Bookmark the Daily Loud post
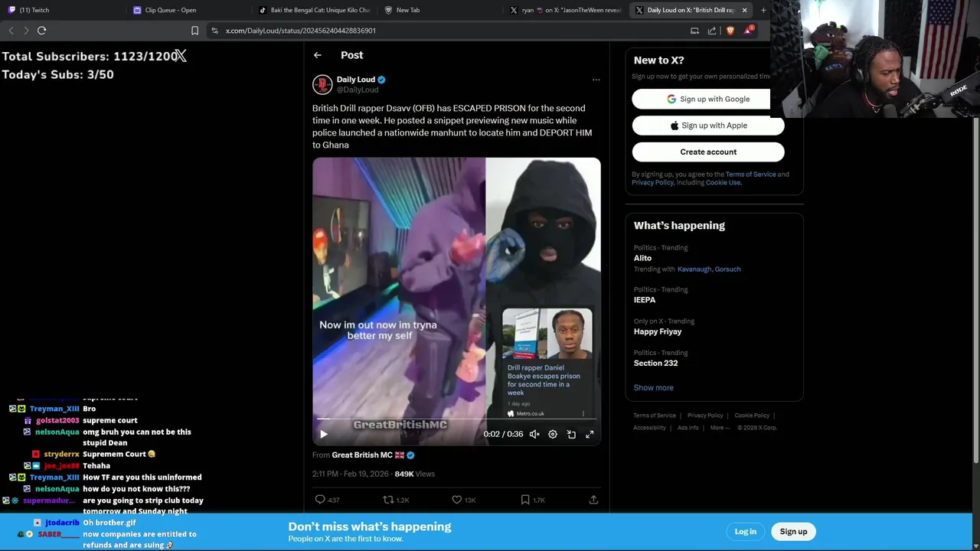This screenshot has width=980, height=551. pos(532,500)
